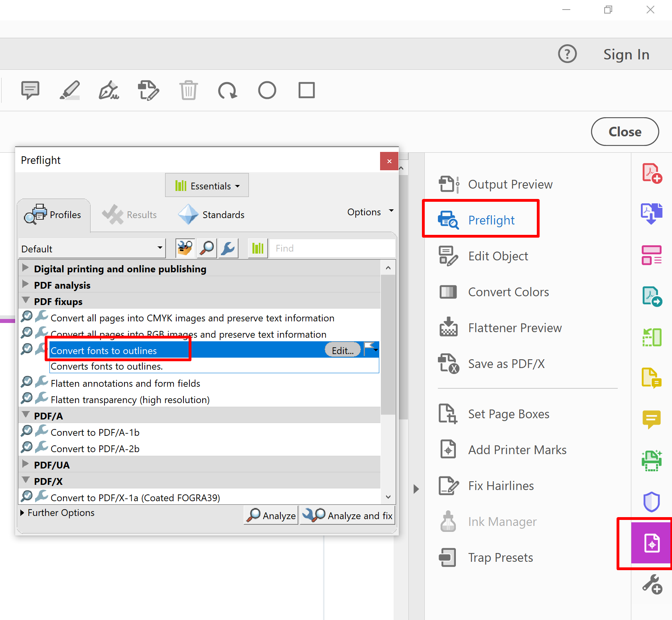Image resolution: width=672 pixels, height=620 pixels.
Task: Click the Select Single Checks magnifier icon
Action: click(x=207, y=248)
